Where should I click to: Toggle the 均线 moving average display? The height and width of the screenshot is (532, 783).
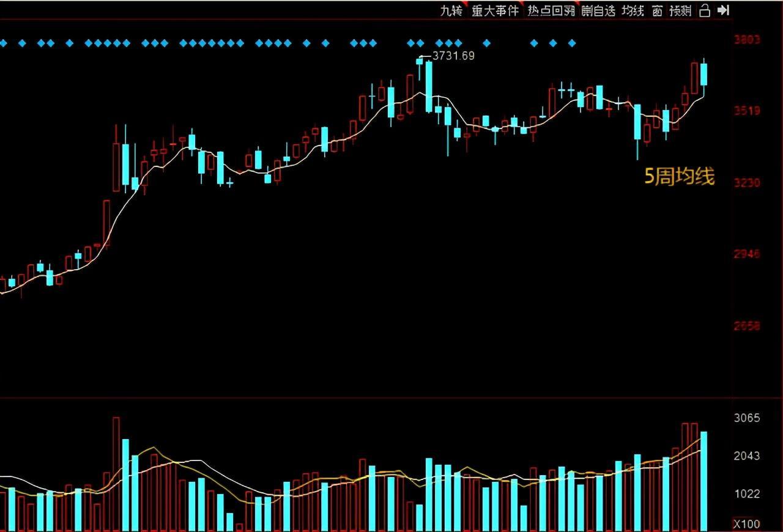[x=633, y=10]
